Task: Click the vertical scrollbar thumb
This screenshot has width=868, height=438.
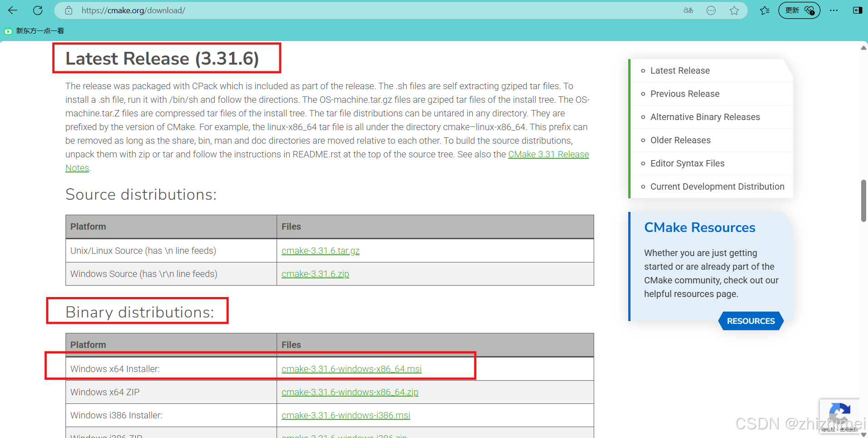Action: (863, 201)
